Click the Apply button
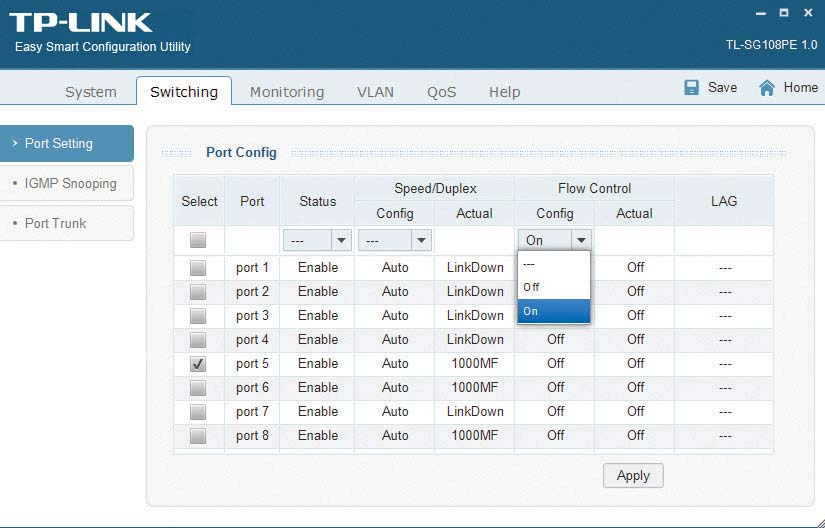This screenshot has height=528, width=825. [633, 475]
